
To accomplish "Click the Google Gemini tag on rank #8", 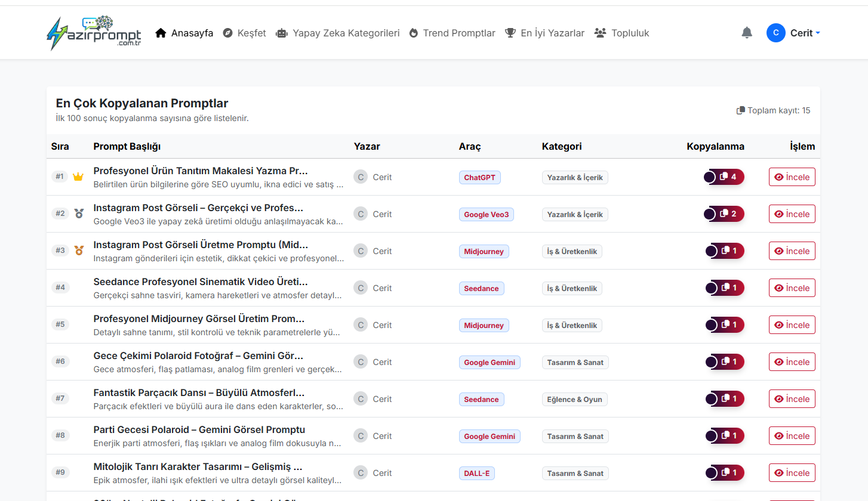I will [490, 436].
